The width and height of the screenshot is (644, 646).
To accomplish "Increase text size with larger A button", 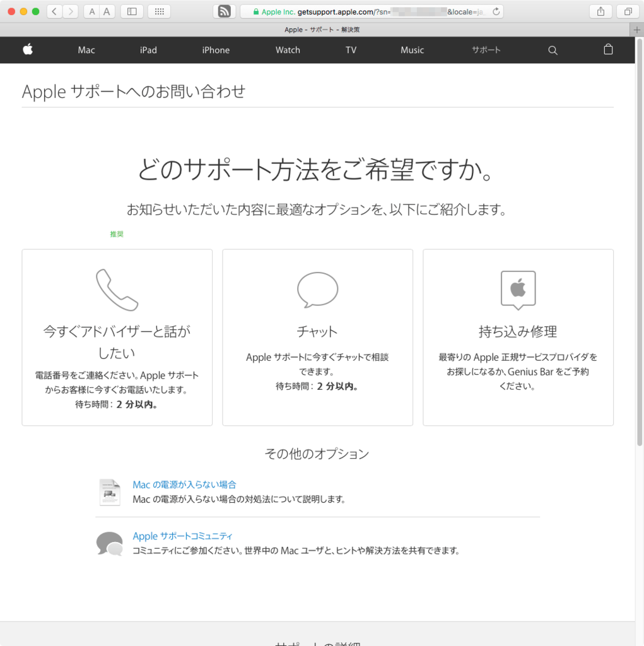I will (x=107, y=11).
